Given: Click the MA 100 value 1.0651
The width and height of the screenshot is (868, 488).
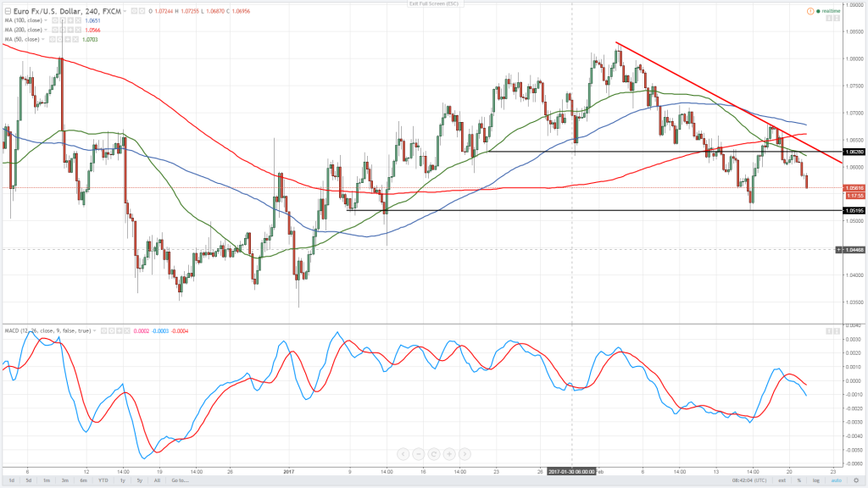Looking at the screenshot, I should (92, 20).
